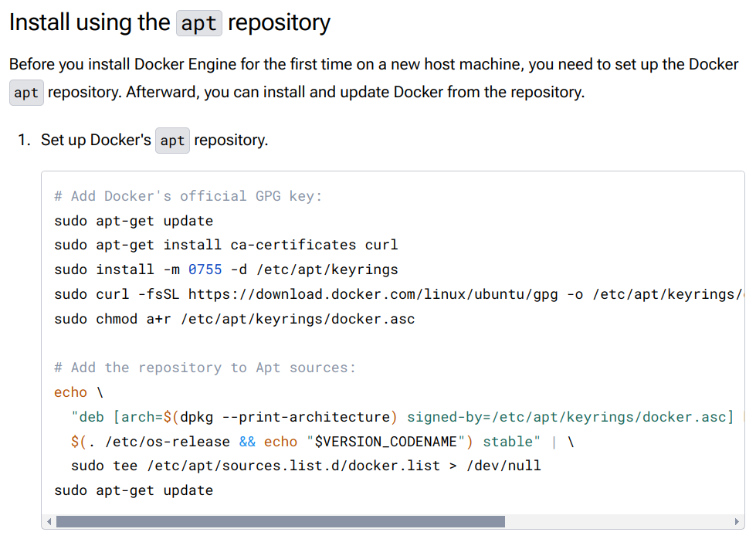Click the blue value '0755' in the code
The width and height of the screenshot is (756, 539).
tap(205, 269)
